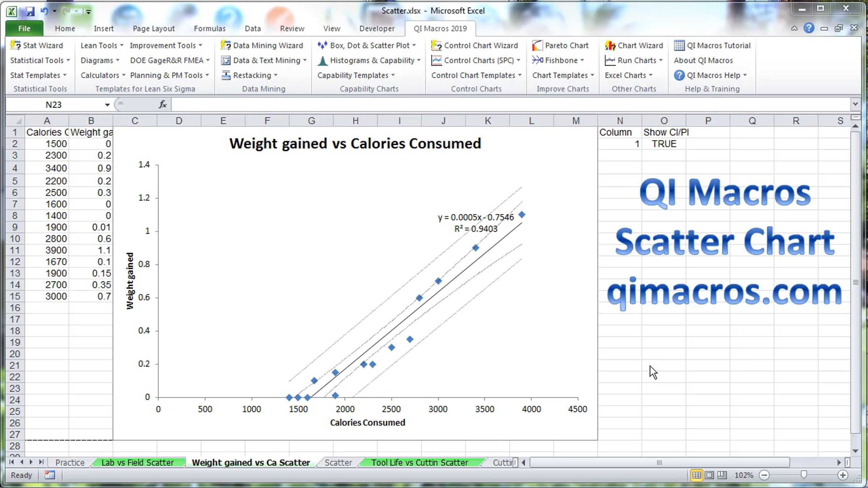This screenshot has height=488, width=868.
Task: Expand the Calculators dropdown
Action: tap(103, 75)
